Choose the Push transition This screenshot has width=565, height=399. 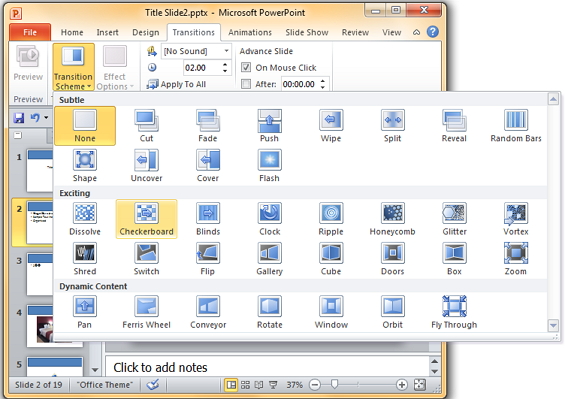269,126
